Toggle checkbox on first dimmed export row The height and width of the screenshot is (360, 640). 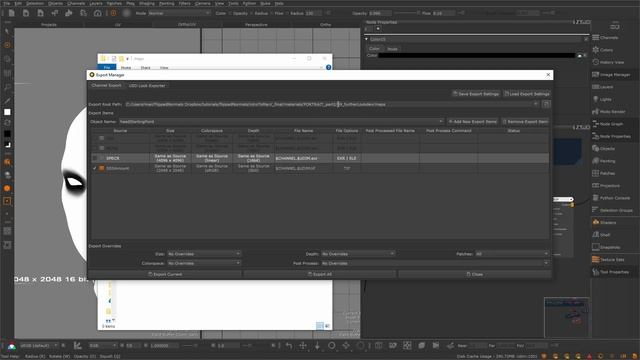95,138
